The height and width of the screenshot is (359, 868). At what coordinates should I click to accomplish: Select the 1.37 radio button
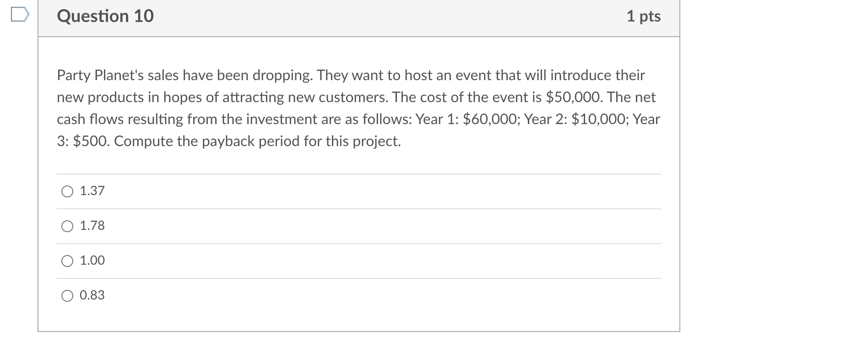tap(67, 191)
